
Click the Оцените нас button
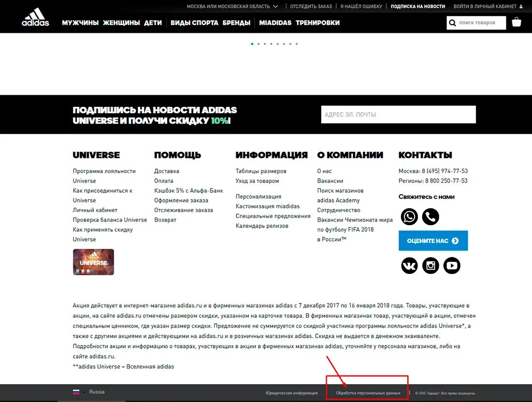pyautogui.click(x=433, y=241)
